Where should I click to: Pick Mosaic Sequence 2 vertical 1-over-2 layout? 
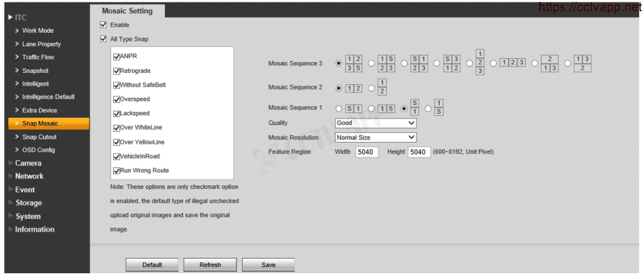tap(371, 87)
